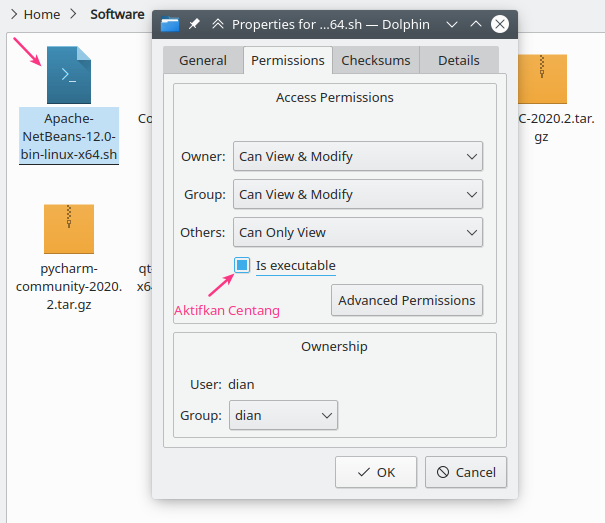Expand the ownership Group dian dropdown
The width and height of the screenshot is (605, 523).
click(x=284, y=415)
